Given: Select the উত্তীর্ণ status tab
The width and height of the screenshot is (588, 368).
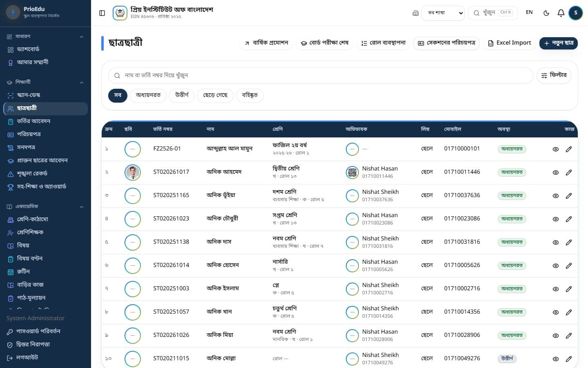Looking at the screenshot, I should tap(182, 95).
